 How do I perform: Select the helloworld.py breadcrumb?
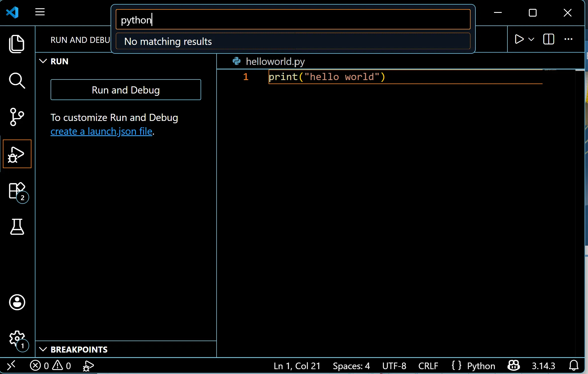pyautogui.click(x=275, y=61)
